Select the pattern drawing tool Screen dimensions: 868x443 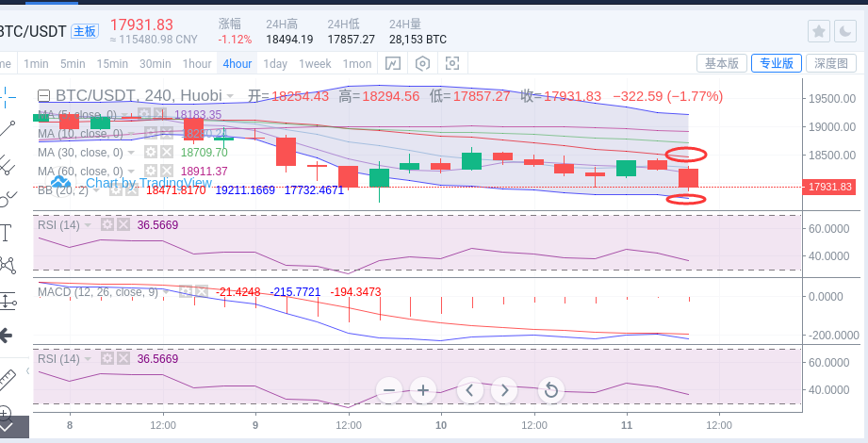7,265
